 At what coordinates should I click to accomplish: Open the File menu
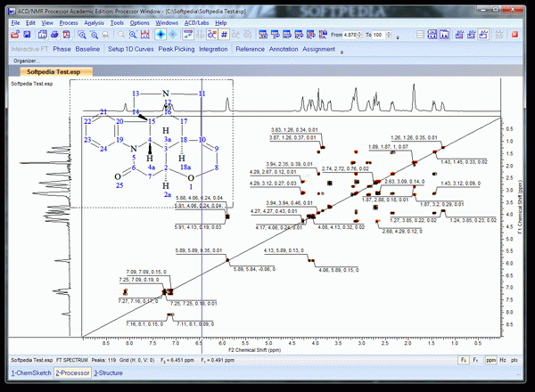[15, 23]
